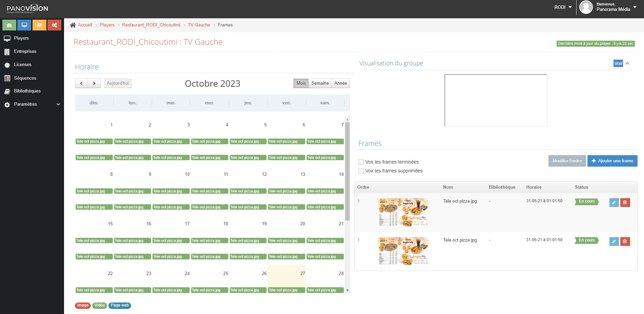Image resolution: width=644 pixels, height=314 pixels.
Task: Expand the Paramètres submenu chevron
Action: click(x=58, y=104)
